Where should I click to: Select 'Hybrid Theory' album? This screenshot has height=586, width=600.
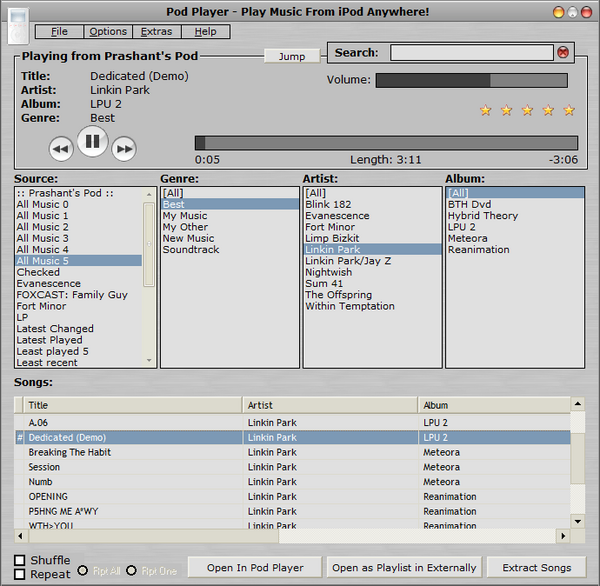(x=515, y=215)
